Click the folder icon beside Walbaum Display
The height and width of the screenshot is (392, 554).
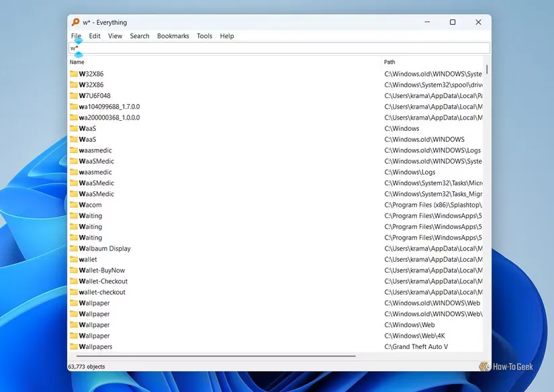[x=75, y=248]
